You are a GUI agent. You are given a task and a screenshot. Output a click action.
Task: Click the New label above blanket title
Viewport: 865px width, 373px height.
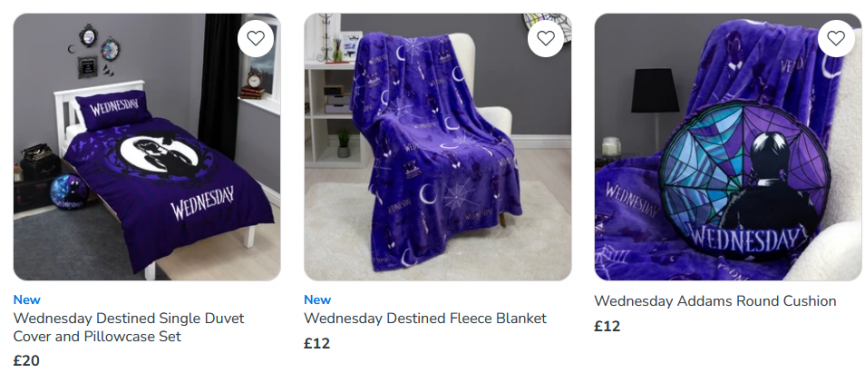pyautogui.click(x=317, y=300)
